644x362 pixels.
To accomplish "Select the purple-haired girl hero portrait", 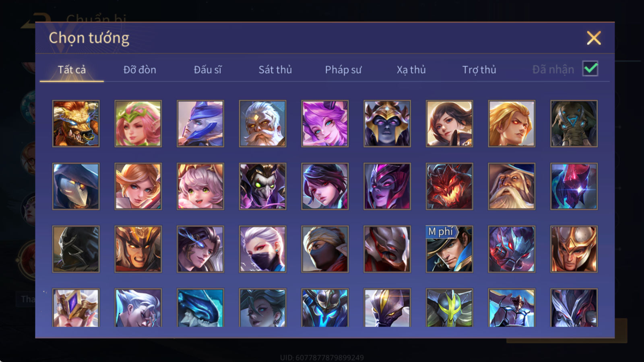I will pyautogui.click(x=325, y=123).
